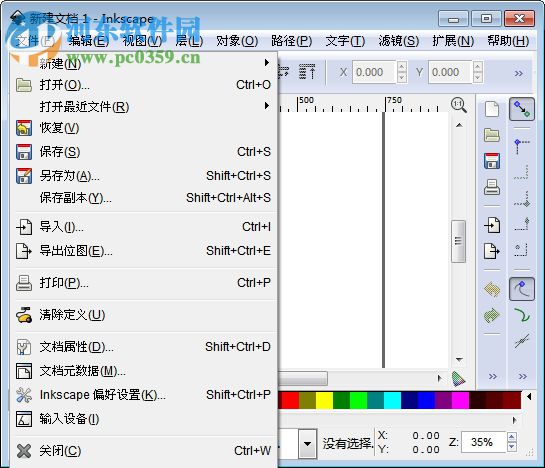Increase the X value with up stepper

click(402, 66)
